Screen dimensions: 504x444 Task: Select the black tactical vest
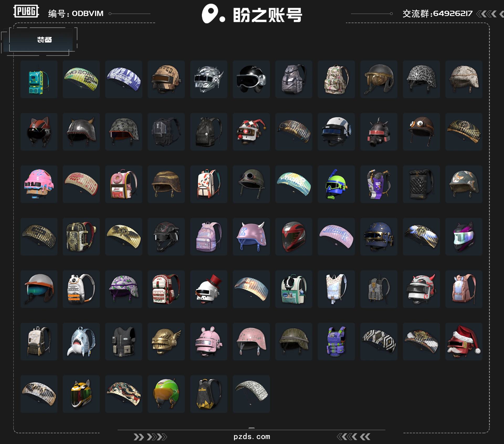tap(124, 341)
